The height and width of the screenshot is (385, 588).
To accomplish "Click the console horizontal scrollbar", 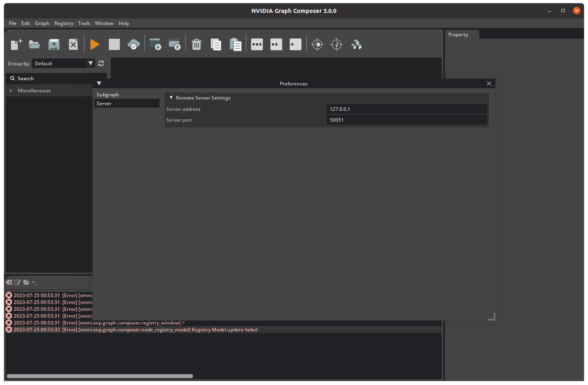I will pos(100,376).
